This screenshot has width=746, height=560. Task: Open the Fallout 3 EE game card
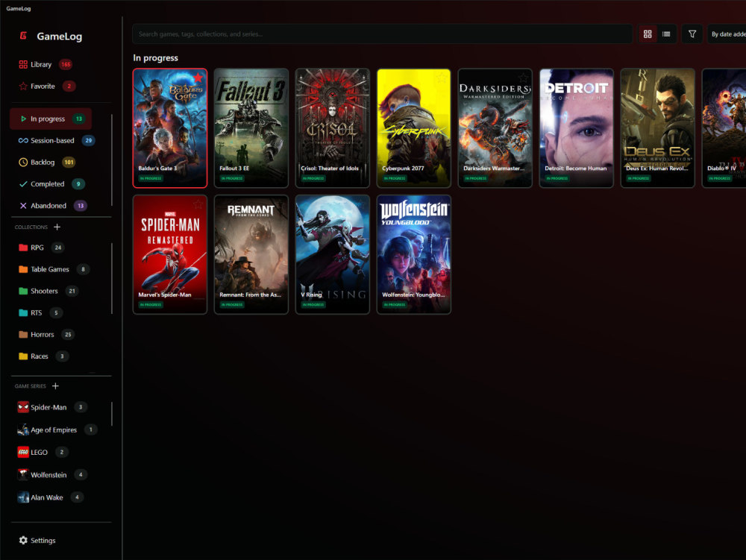(251, 128)
